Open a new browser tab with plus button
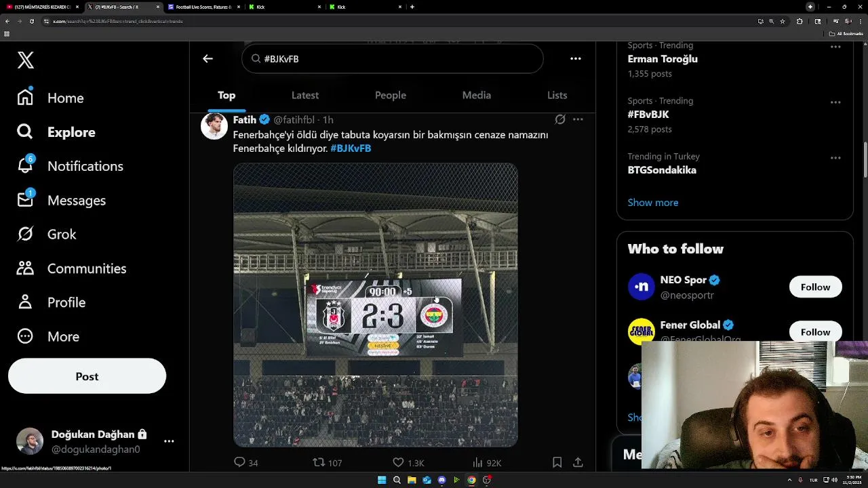Image resolution: width=868 pixels, height=488 pixels. (412, 7)
